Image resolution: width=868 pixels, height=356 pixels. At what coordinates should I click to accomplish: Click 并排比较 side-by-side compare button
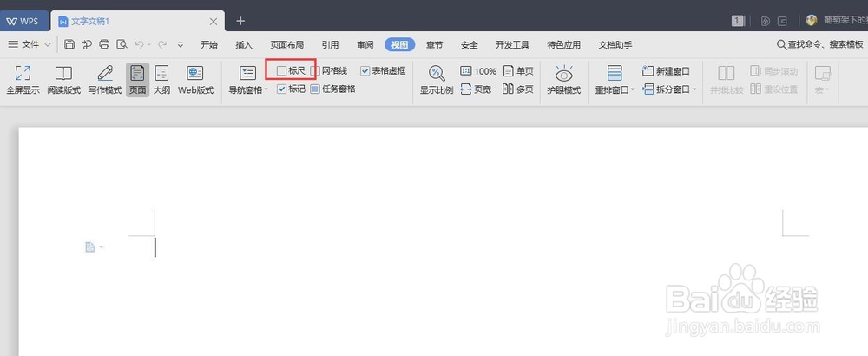pyautogui.click(x=727, y=80)
